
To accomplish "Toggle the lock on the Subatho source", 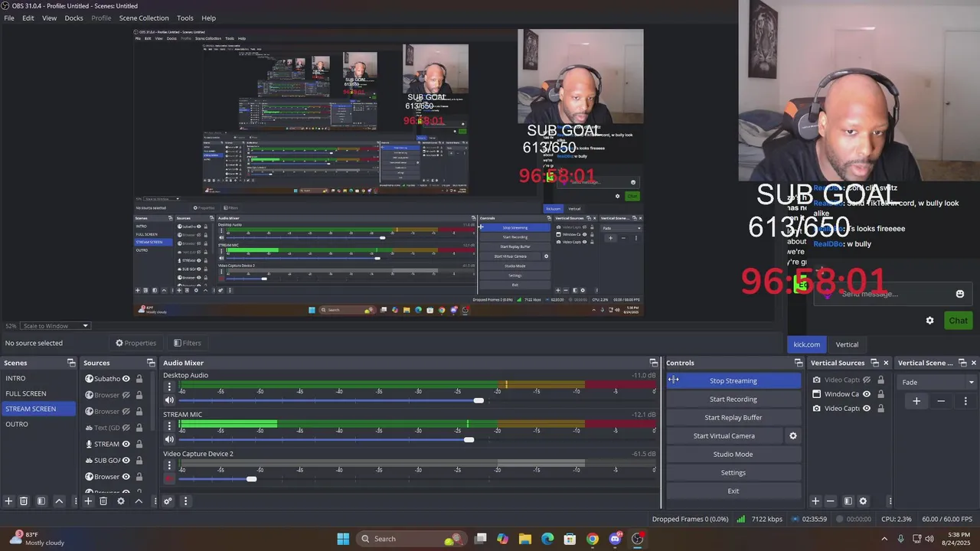I will coord(139,379).
